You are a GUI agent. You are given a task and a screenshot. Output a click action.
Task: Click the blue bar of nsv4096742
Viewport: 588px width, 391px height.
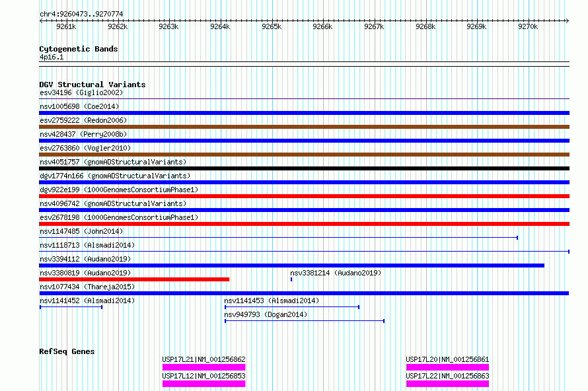[304, 210]
